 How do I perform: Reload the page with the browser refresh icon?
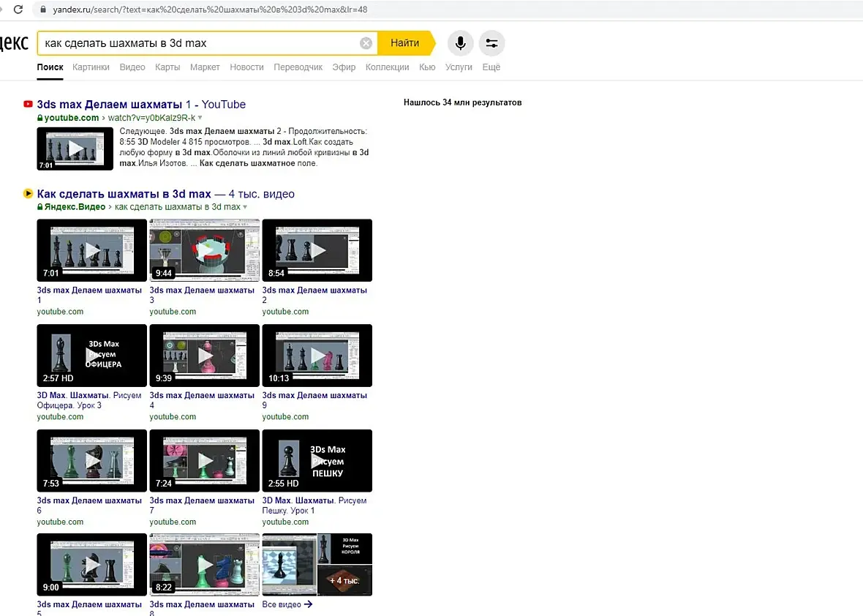tap(18, 10)
